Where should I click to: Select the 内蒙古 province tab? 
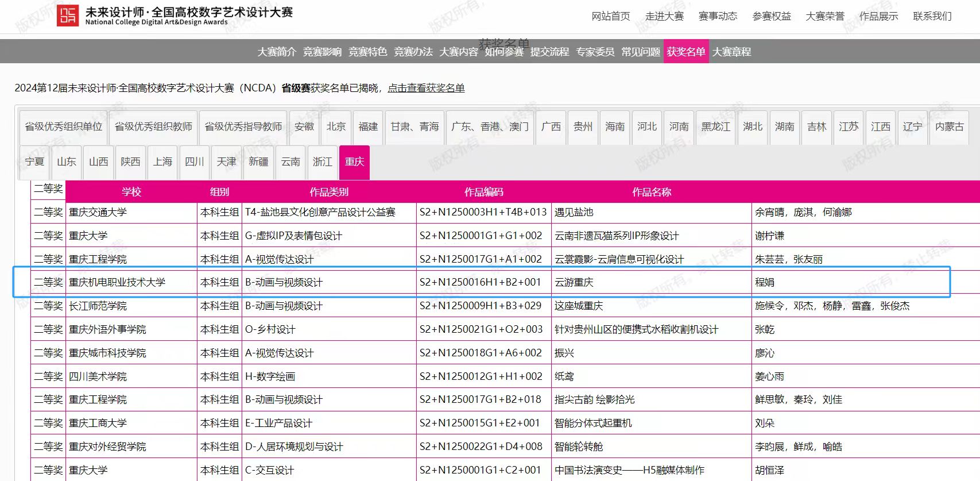tap(949, 126)
